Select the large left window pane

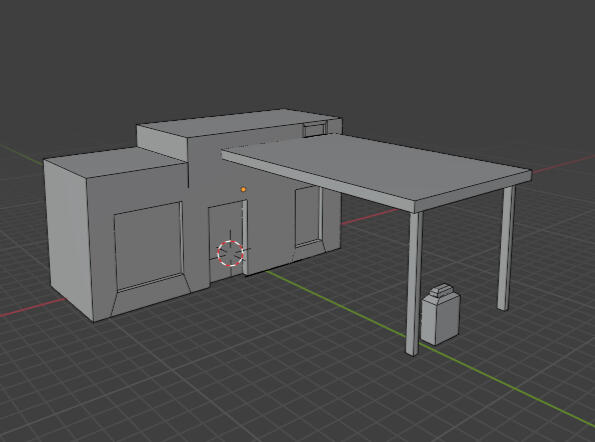click(148, 245)
